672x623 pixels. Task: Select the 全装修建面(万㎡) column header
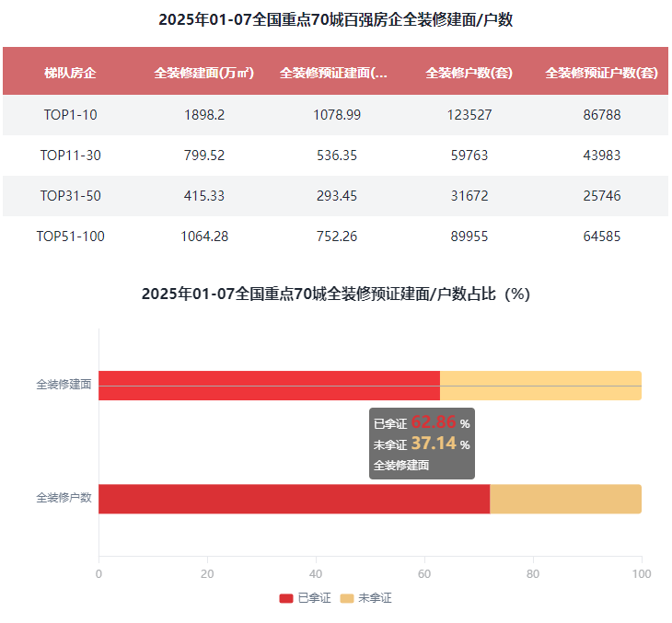(x=203, y=73)
